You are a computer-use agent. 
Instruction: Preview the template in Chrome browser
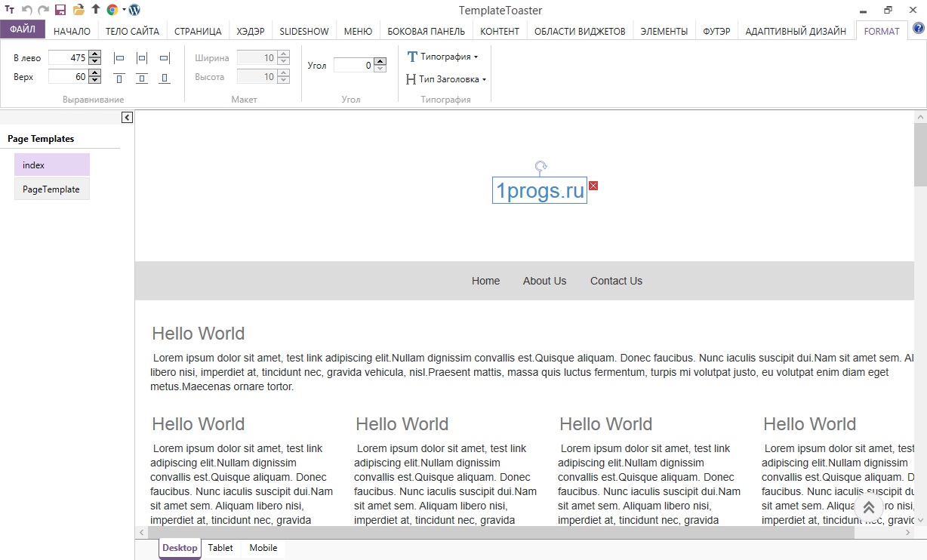point(112,10)
